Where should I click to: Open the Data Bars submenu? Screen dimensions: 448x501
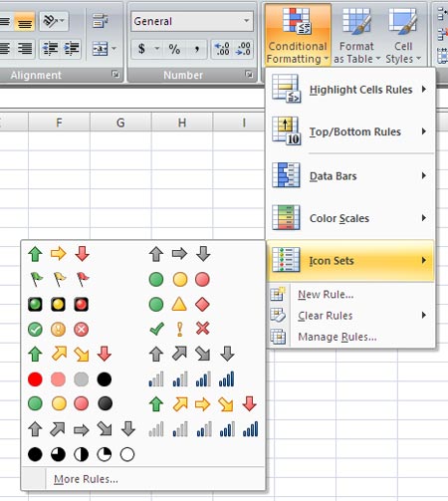[x=350, y=175]
